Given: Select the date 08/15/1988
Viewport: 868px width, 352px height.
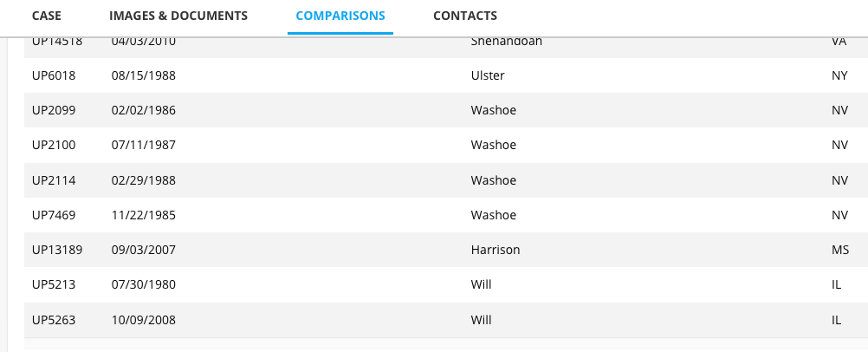Looking at the screenshot, I should point(144,75).
